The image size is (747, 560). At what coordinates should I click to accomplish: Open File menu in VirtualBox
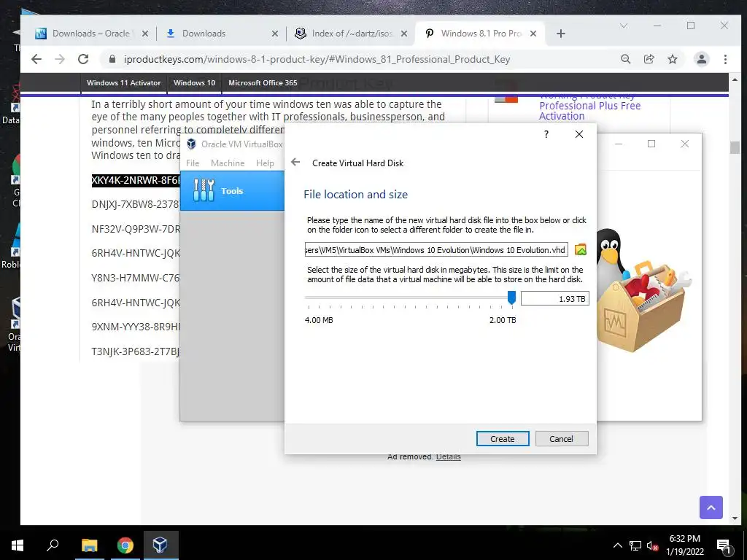(x=193, y=163)
